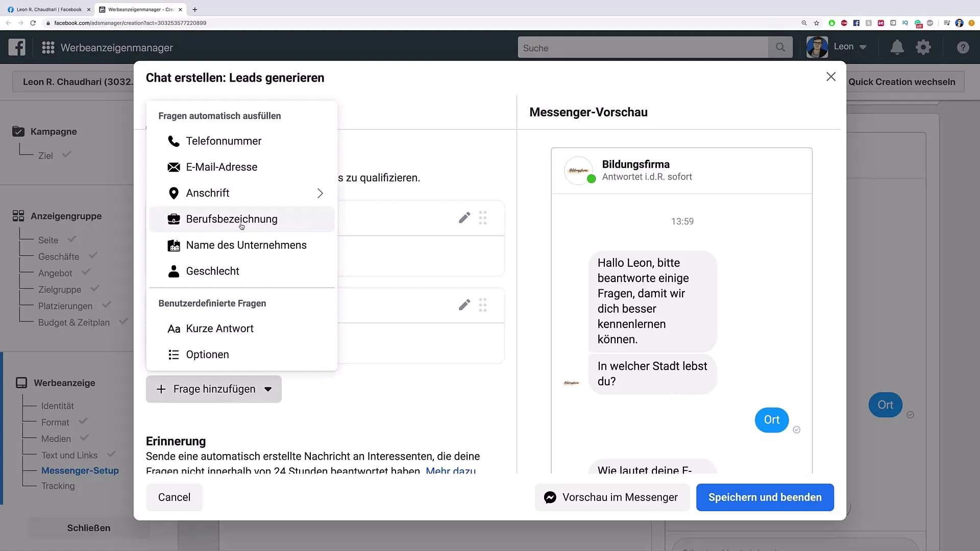This screenshot has height=551, width=980.
Task: Open settings gear icon in header
Action: (923, 47)
